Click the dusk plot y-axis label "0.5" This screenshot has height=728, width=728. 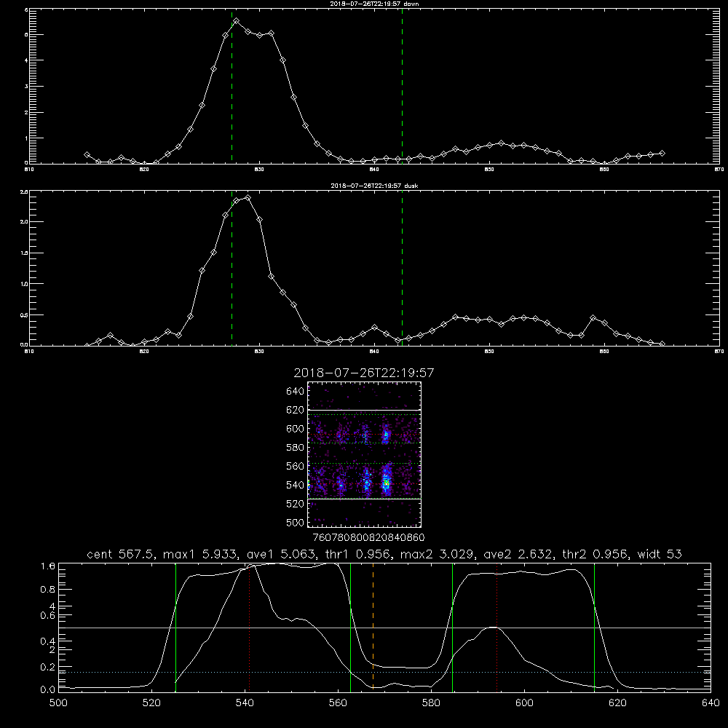pyautogui.click(x=24, y=314)
